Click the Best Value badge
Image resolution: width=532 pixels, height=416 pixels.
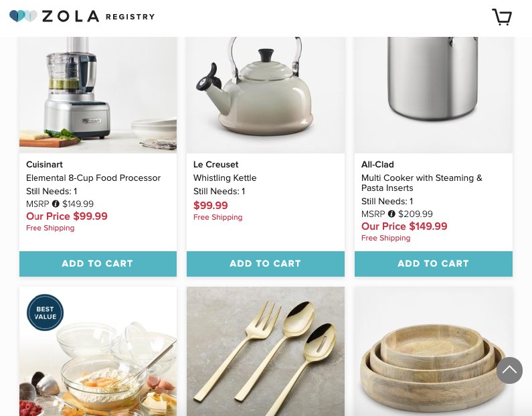point(45,312)
